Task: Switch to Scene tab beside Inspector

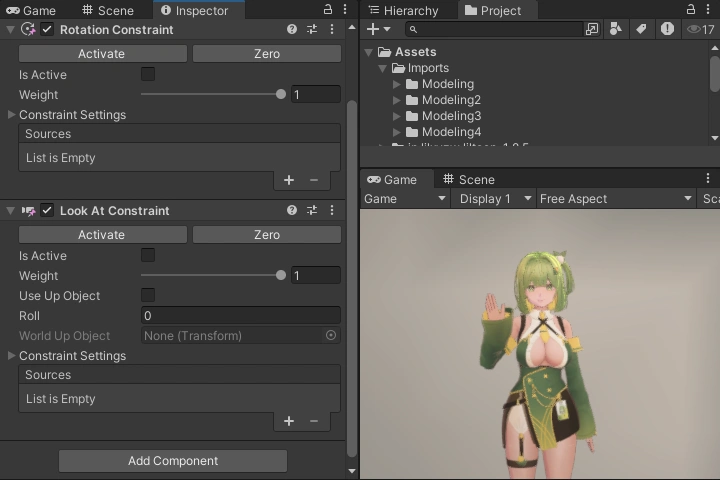Action: click(108, 10)
